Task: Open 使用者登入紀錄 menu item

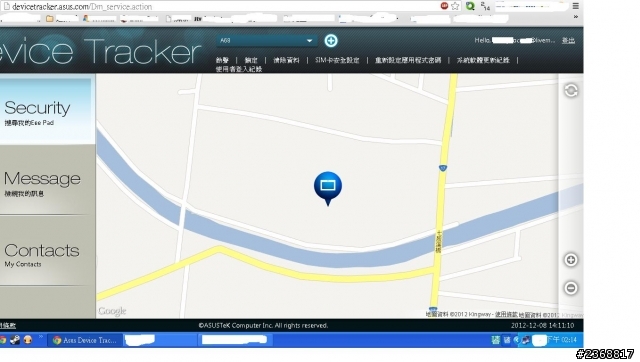Action: click(x=239, y=69)
